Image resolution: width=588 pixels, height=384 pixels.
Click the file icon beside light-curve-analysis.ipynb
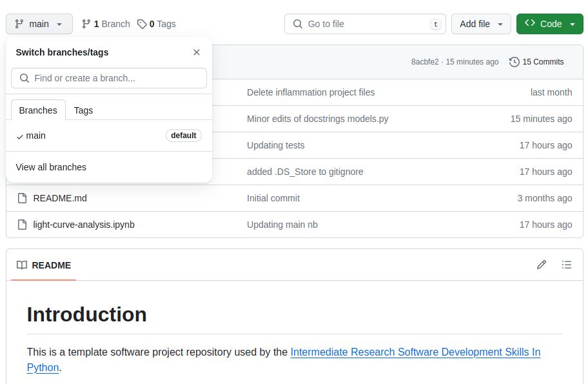point(23,225)
